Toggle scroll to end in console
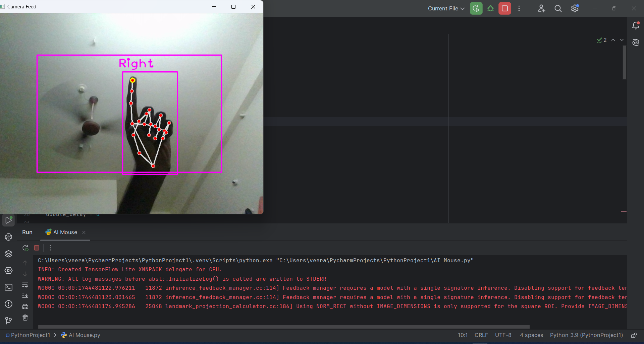644x344 pixels. point(25,296)
